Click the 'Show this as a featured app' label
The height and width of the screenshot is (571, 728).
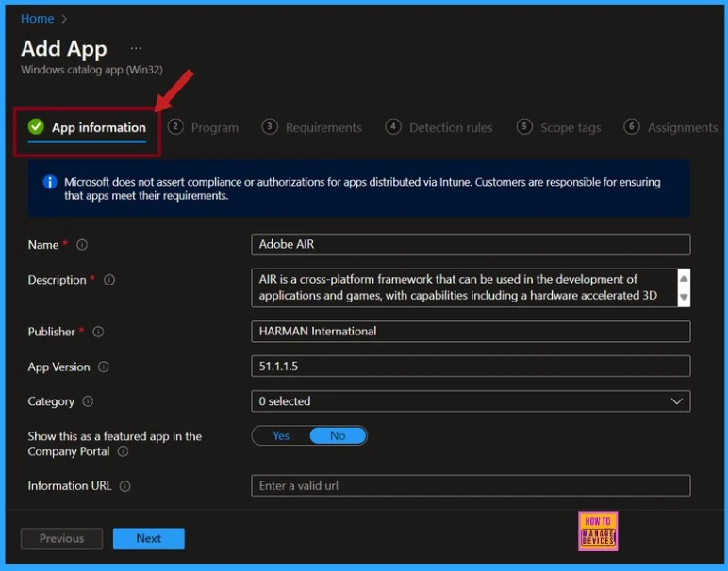pos(115,444)
